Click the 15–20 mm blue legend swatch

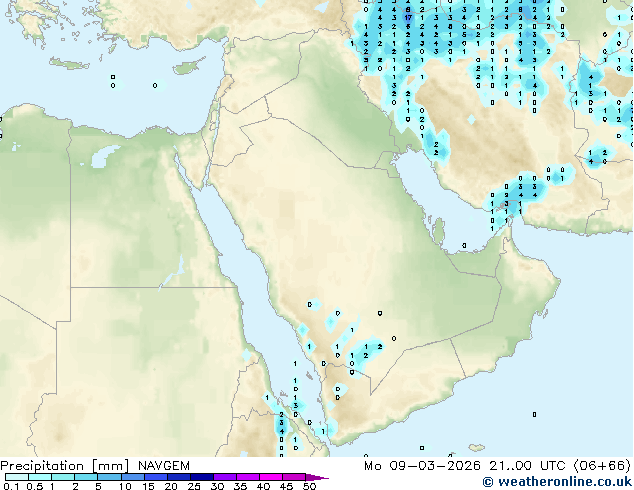155,477
